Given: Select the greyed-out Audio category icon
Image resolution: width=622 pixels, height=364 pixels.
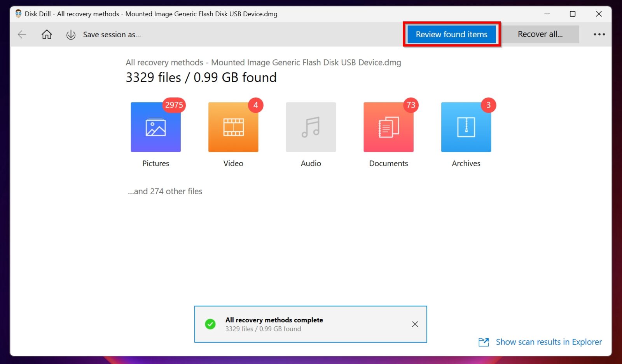Looking at the screenshot, I should pyautogui.click(x=311, y=127).
